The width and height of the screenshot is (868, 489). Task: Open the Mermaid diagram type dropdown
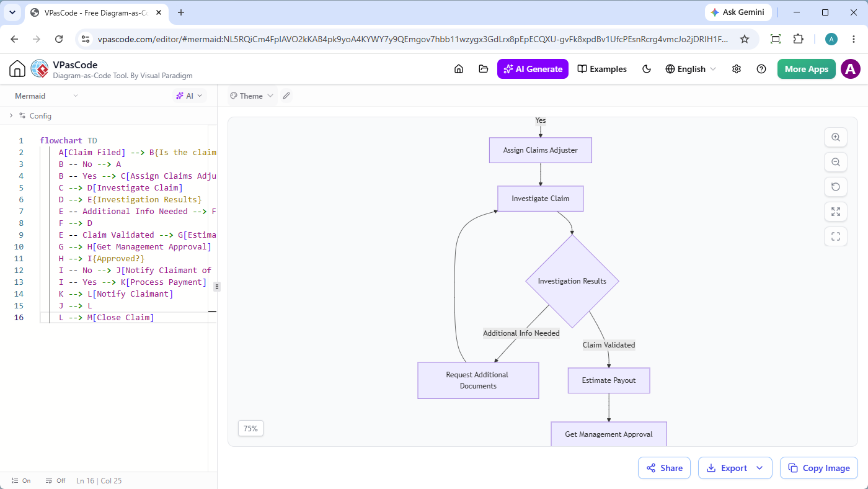(46, 96)
